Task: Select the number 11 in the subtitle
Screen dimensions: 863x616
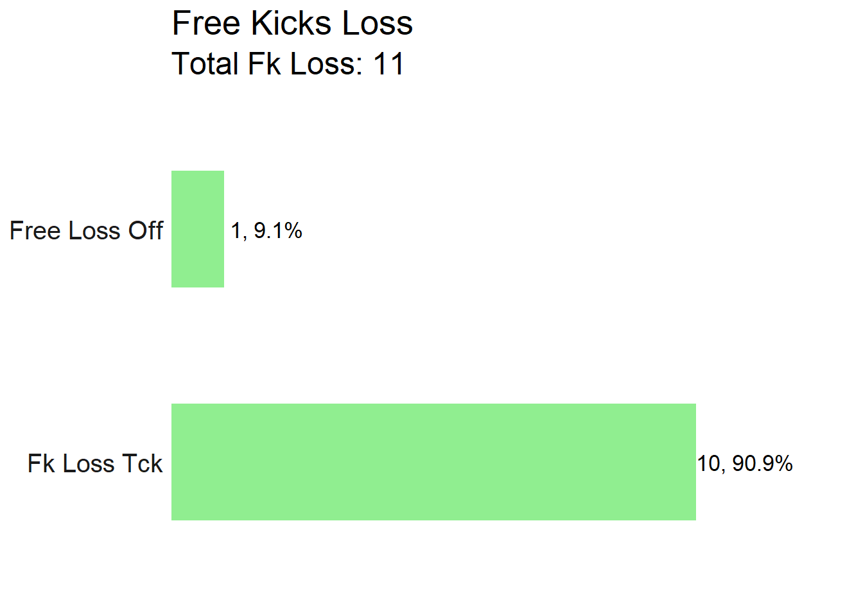Action: (388, 64)
